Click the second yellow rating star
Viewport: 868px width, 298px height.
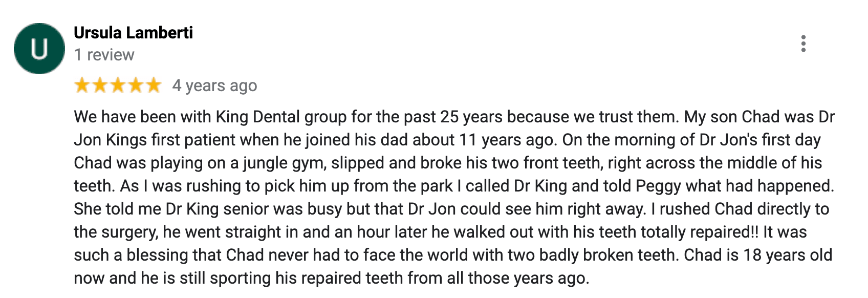[100, 85]
